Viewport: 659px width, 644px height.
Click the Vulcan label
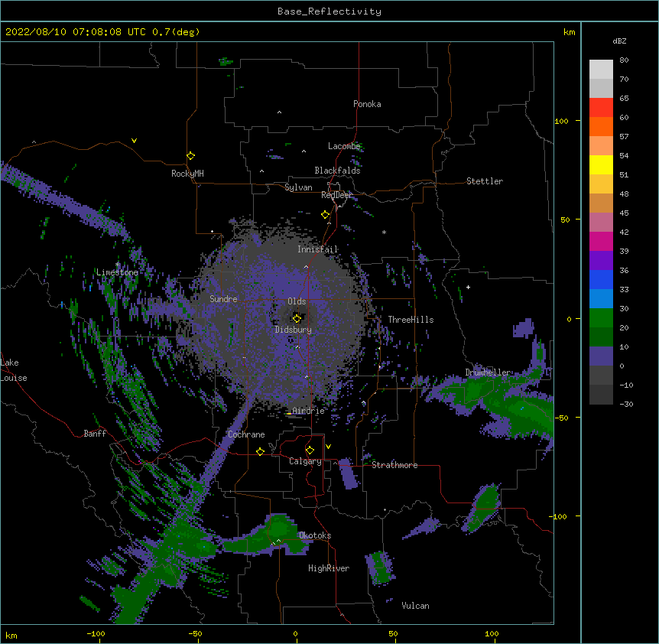[x=415, y=606]
